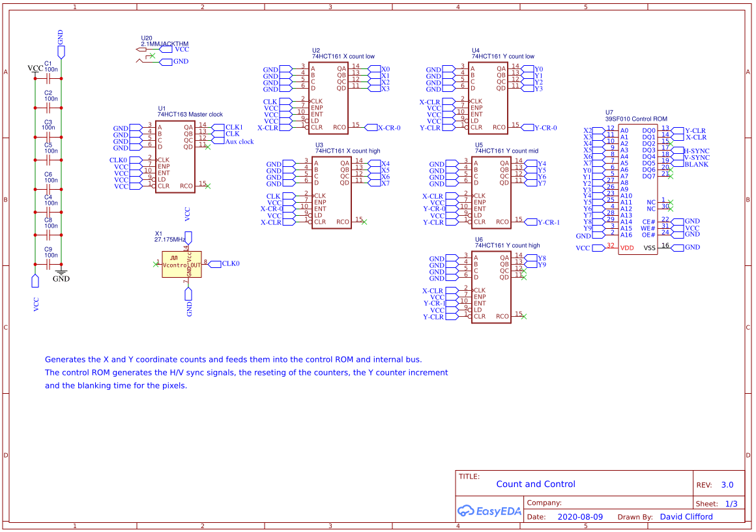Select capacitor C8 100n symbol
The width and height of the screenshot is (756, 532).
click(48, 235)
